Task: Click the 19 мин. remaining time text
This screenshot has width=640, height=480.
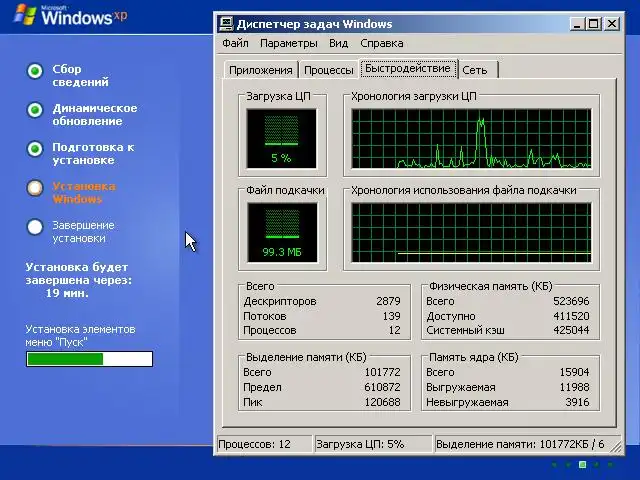Action: [67, 293]
